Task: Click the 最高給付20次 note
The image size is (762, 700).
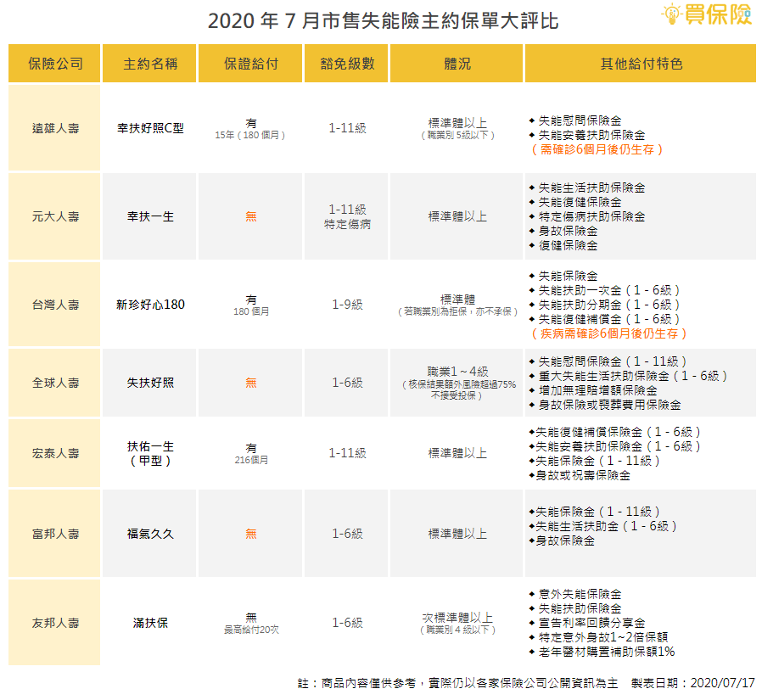Action: click(251, 630)
